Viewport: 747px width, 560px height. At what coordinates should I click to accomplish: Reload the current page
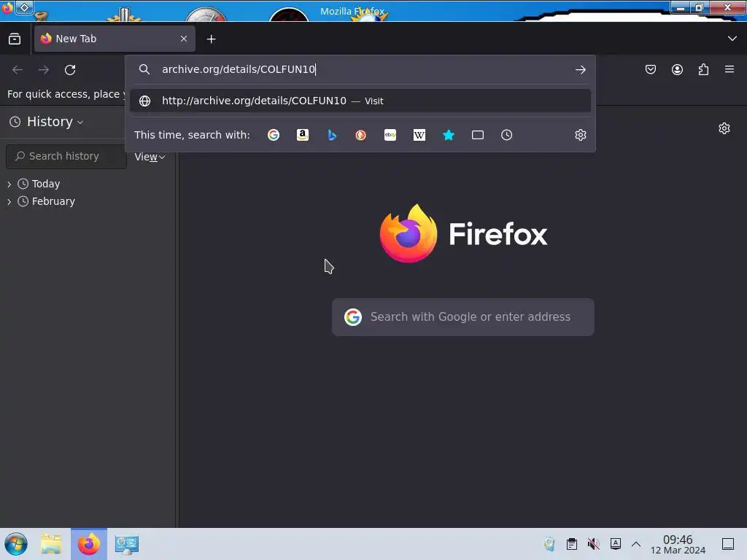70,70
